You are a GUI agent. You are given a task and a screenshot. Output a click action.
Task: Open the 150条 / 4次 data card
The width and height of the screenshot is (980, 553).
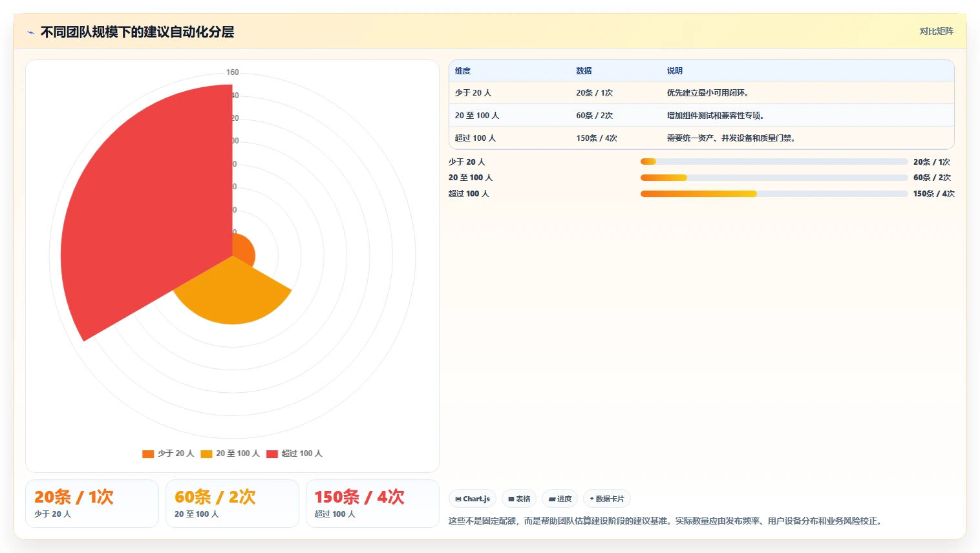pyautogui.click(x=372, y=503)
